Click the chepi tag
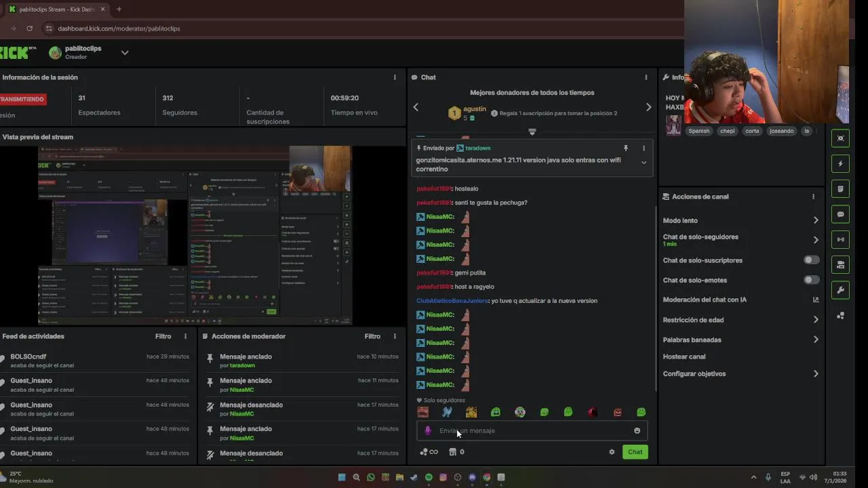868x488 pixels. [x=728, y=131]
